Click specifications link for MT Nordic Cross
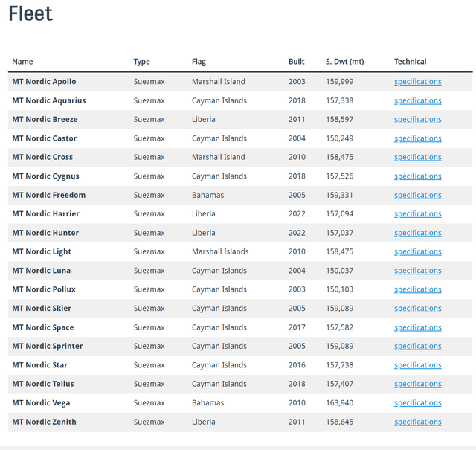Viewport: 476px width, 450px height. click(x=418, y=157)
